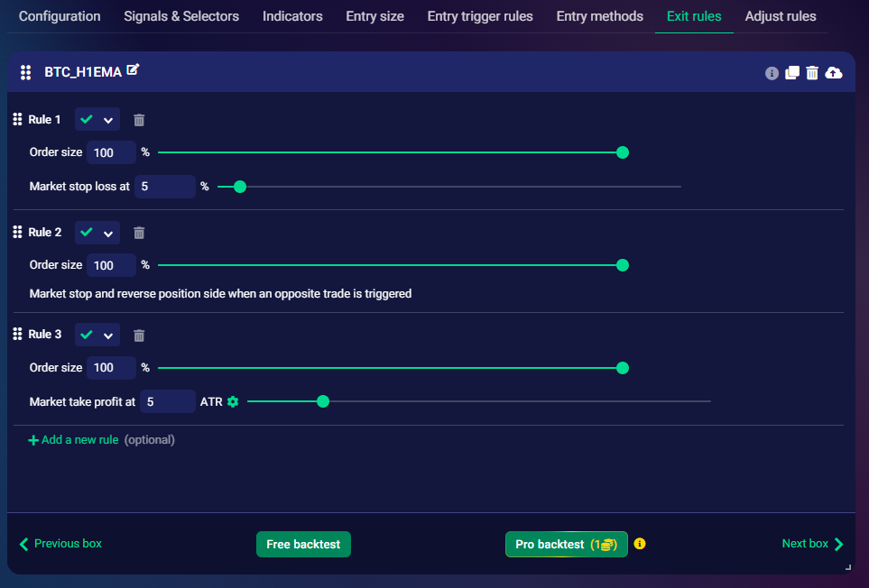This screenshot has width=869, height=588.
Task: Focus Market take profit ATR input
Action: pyautogui.click(x=167, y=401)
